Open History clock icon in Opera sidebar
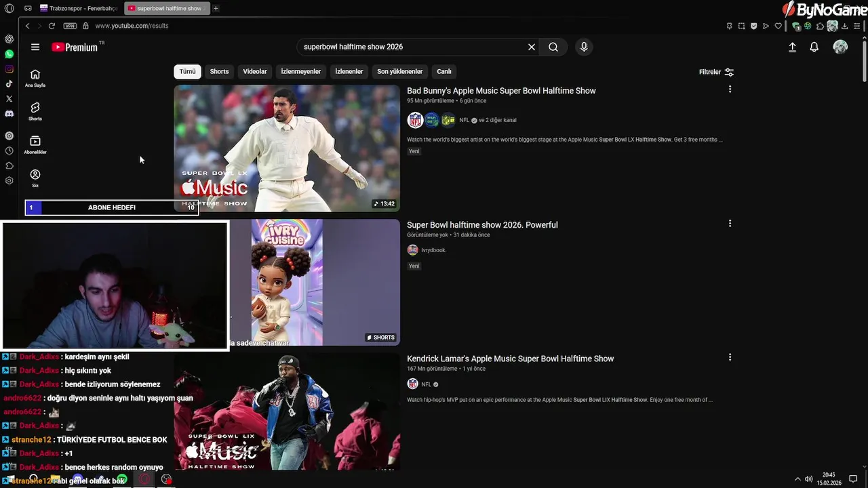 click(9, 150)
